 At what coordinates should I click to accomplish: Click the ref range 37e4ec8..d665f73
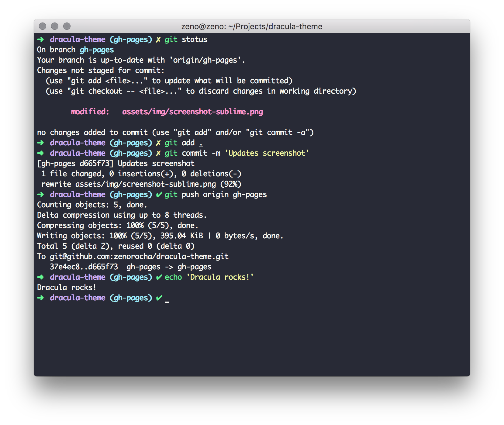tap(84, 267)
